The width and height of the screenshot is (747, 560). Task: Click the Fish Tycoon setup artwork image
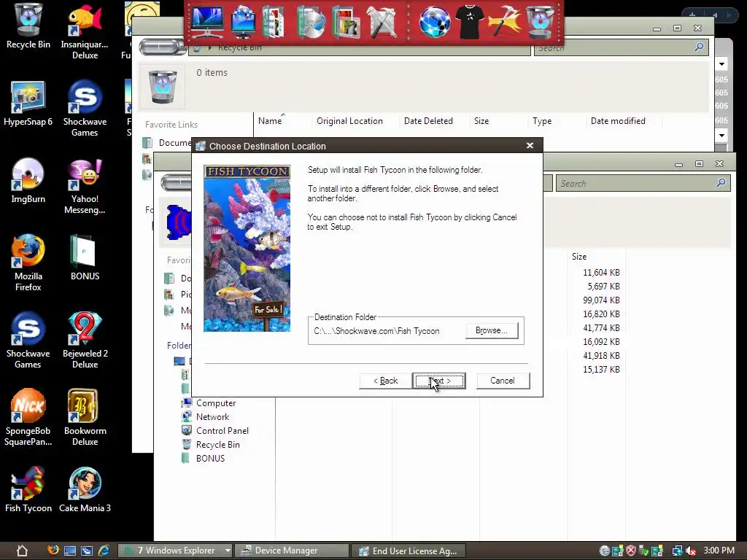[x=247, y=248]
